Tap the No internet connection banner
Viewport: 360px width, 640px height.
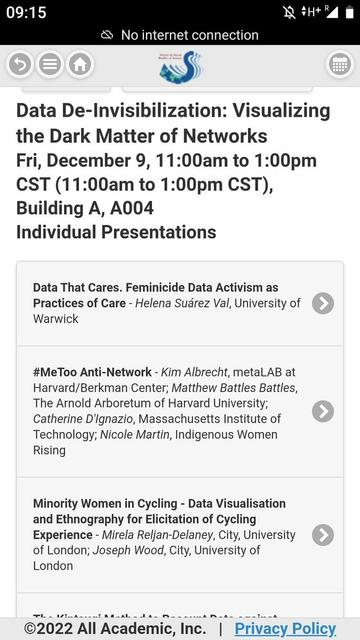(180, 35)
